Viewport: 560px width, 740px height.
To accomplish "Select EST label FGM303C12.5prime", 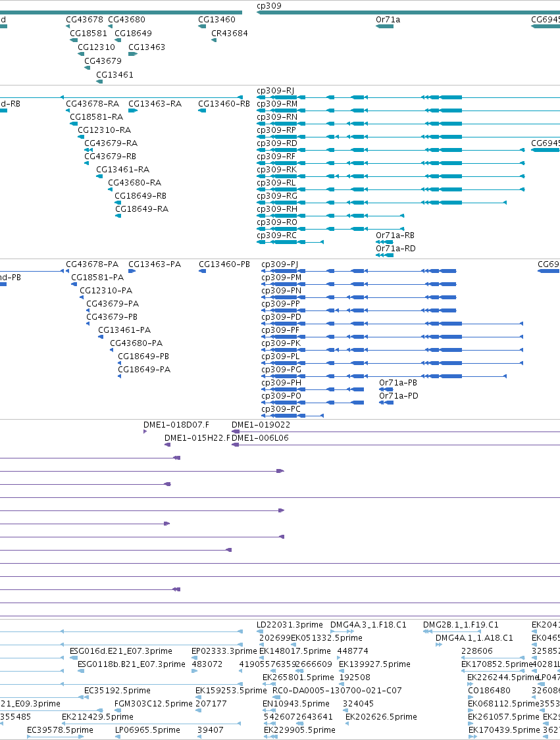I will pos(153,704).
